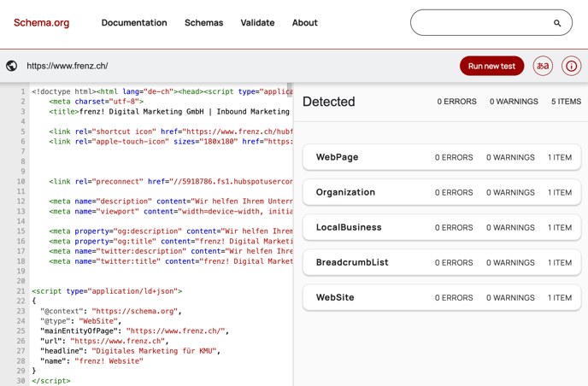Viewport: 588px width, 386px height.
Task: Expand the BreadcrumbList detected item
Action: tap(442, 262)
